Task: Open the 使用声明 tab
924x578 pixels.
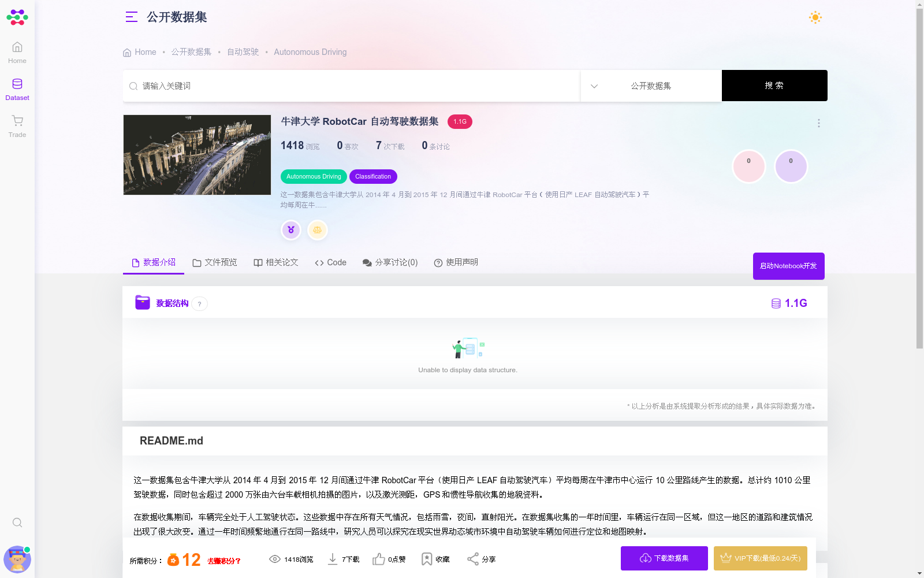Action: click(x=456, y=262)
